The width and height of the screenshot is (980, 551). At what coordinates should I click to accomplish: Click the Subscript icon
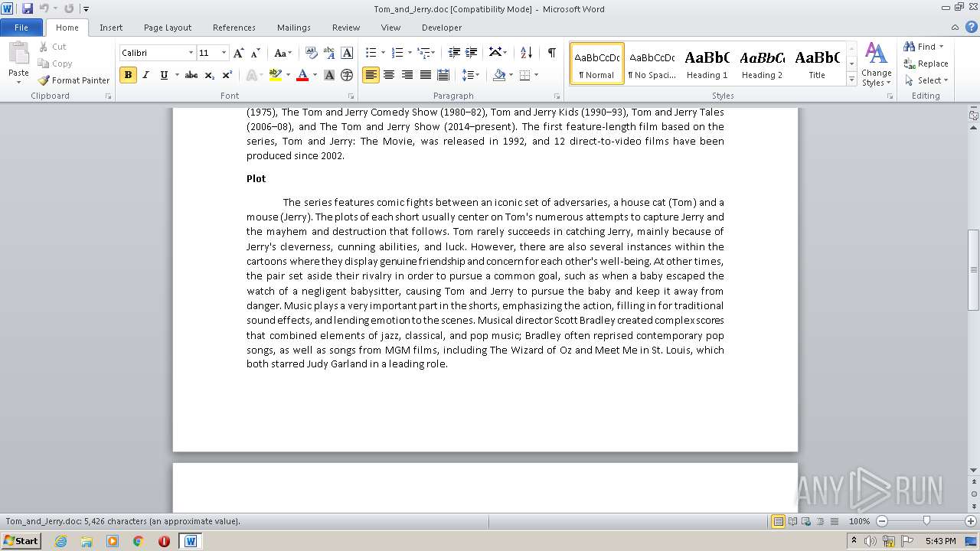point(210,75)
